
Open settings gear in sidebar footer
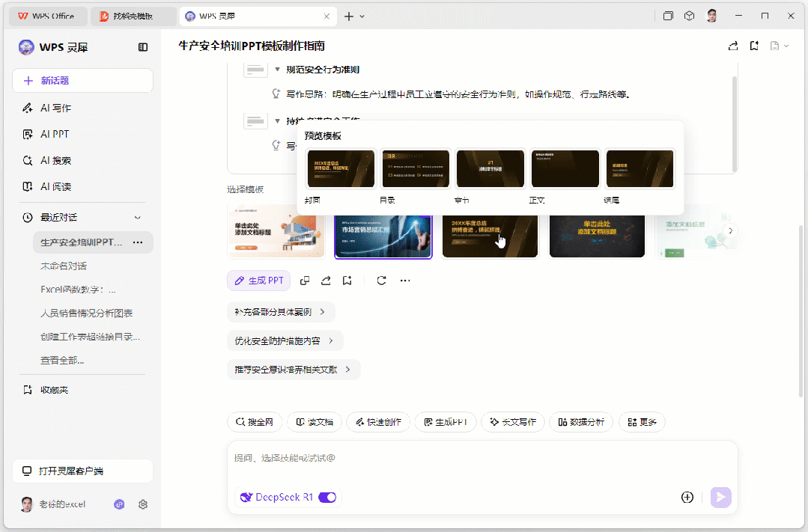(143, 505)
